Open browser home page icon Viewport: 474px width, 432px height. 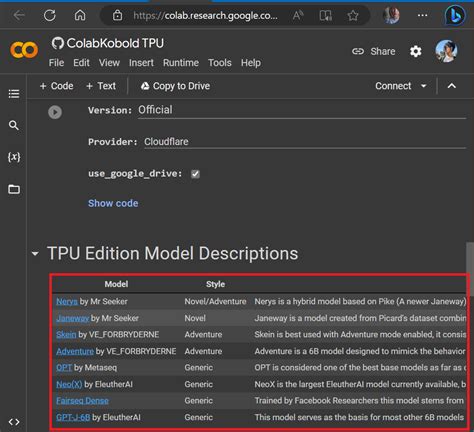pyautogui.click(x=80, y=15)
